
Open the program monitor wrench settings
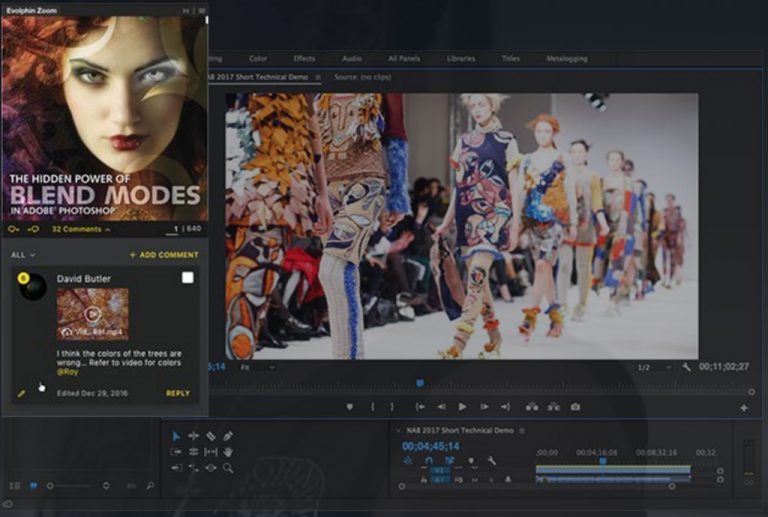click(x=687, y=368)
